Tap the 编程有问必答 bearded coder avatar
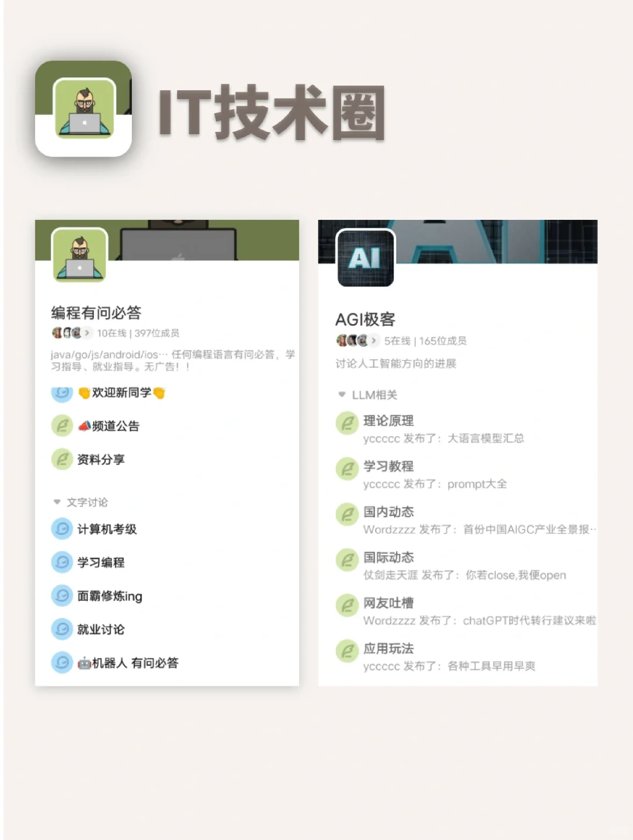This screenshot has width=633, height=840. click(80, 255)
